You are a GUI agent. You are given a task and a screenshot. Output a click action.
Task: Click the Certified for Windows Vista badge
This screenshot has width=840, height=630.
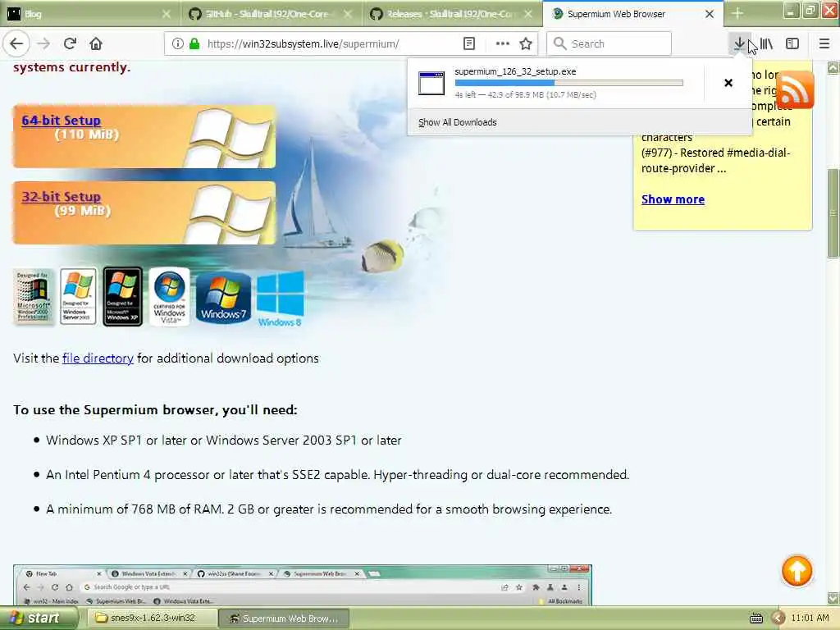pos(169,297)
